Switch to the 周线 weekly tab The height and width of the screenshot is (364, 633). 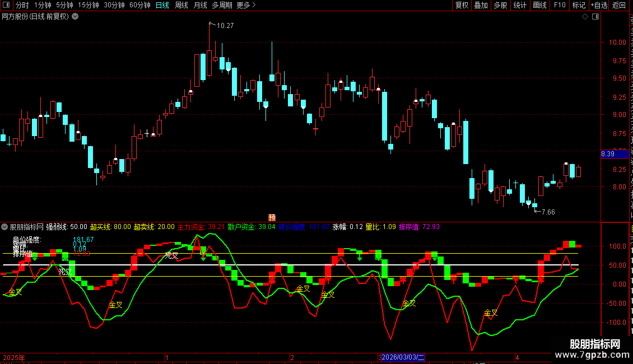181,5
